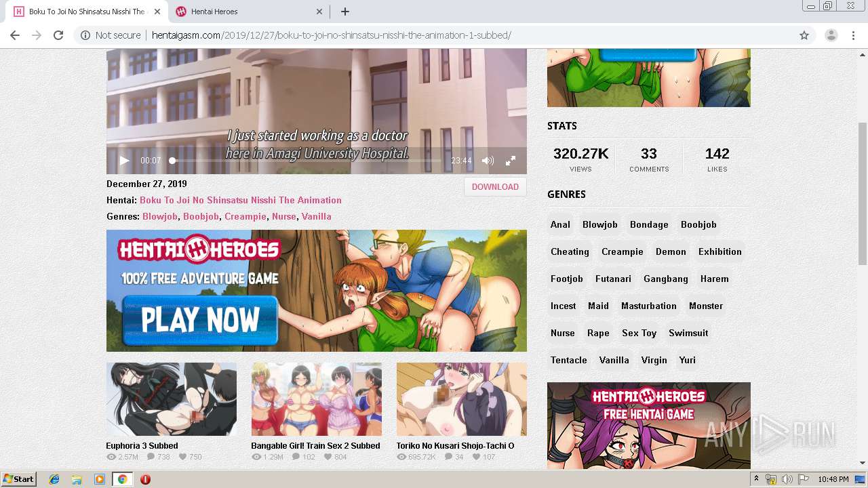This screenshot has height=488, width=868.
Task: Open the Windows Start menu
Action: tap(18, 479)
